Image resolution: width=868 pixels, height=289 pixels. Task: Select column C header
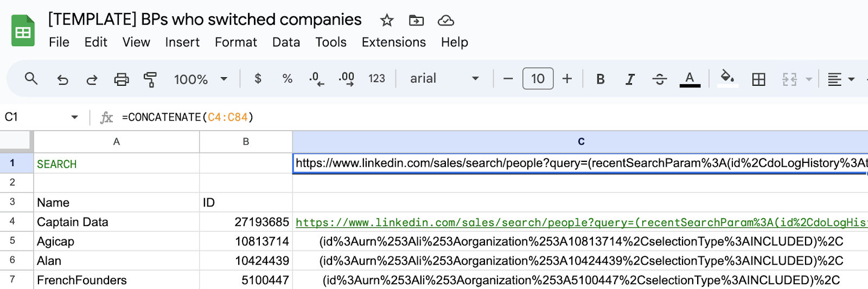coord(580,142)
